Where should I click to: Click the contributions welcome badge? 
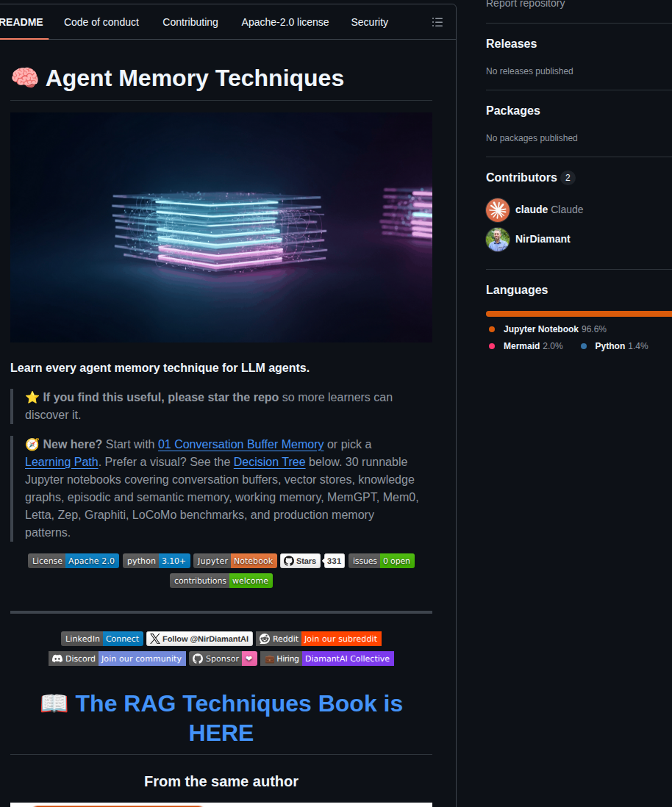(221, 581)
